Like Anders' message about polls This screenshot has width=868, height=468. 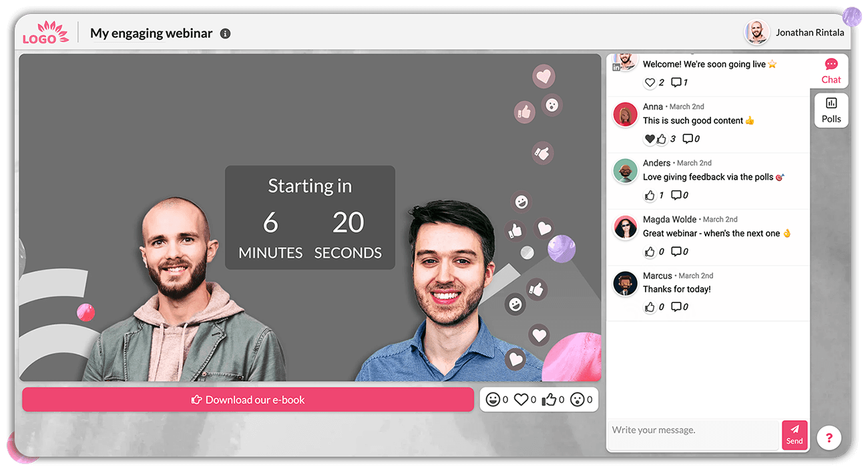tap(650, 195)
